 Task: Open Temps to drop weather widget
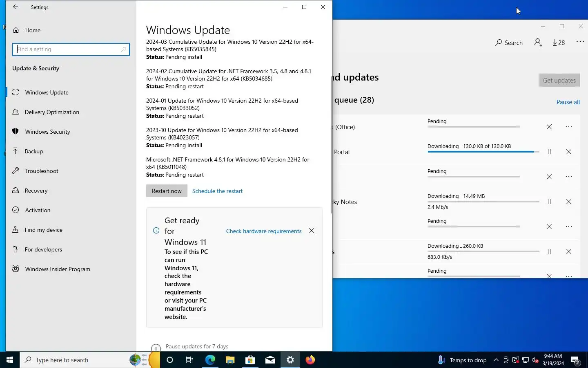(x=462, y=360)
